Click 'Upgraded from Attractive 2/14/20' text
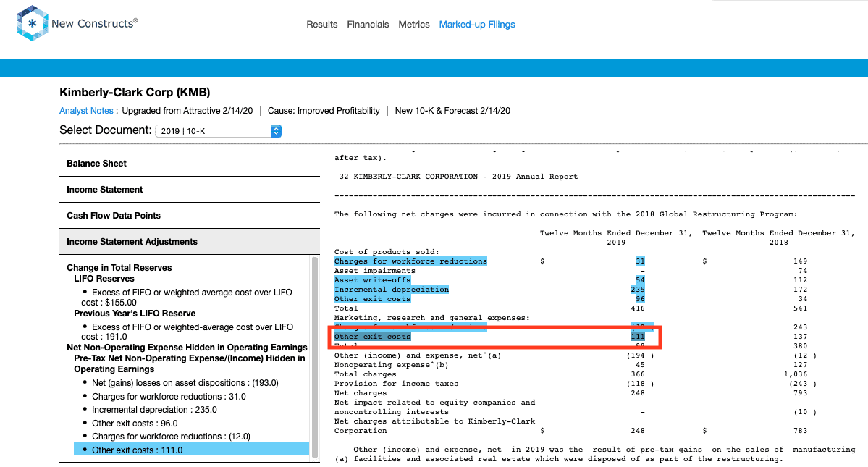The width and height of the screenshot is (868, 467). click(x=187, y=111)
